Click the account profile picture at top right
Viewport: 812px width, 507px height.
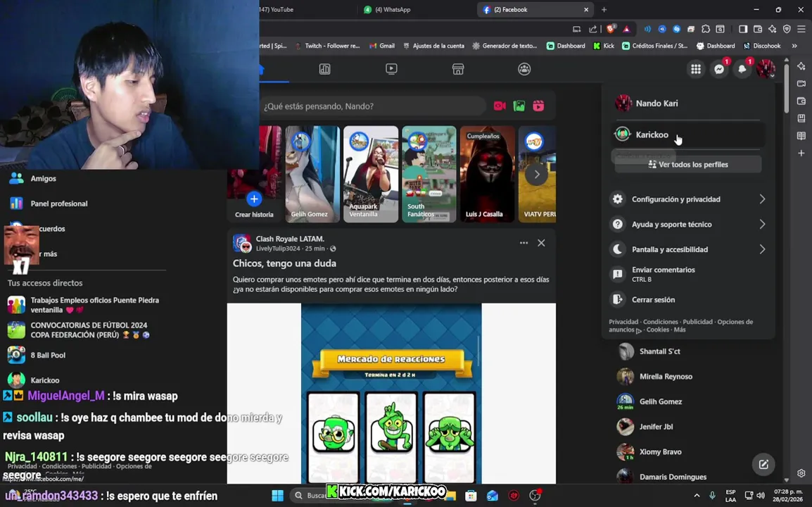tap(766, 69)
